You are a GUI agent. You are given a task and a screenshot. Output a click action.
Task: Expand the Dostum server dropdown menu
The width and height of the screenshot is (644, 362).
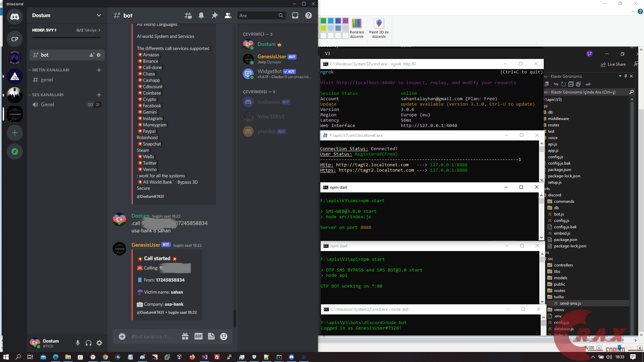(99, 15)
